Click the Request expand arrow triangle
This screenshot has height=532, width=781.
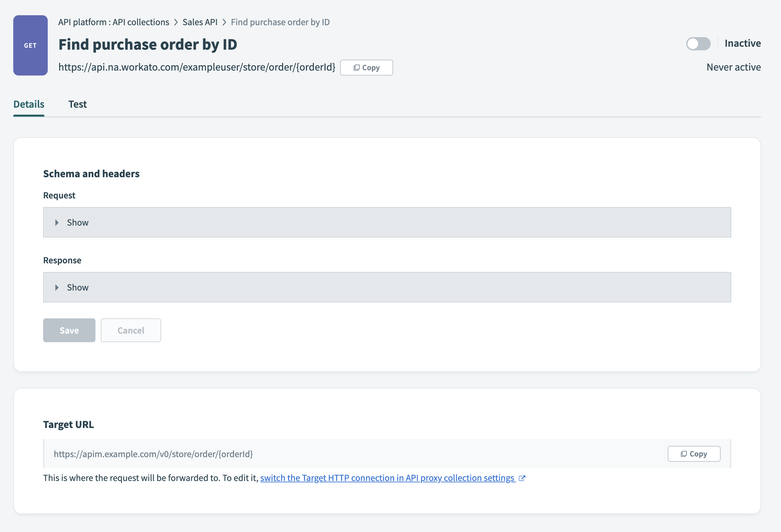[58, 222]
